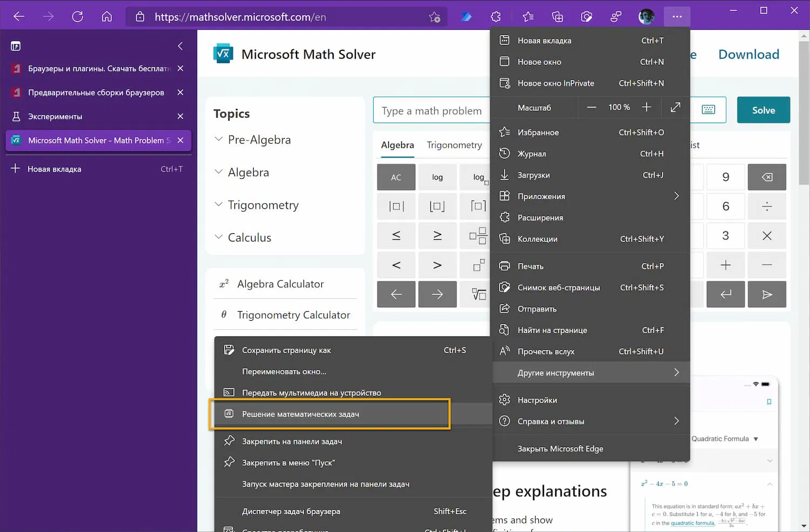Move cursor left with the arrow key

396,294
